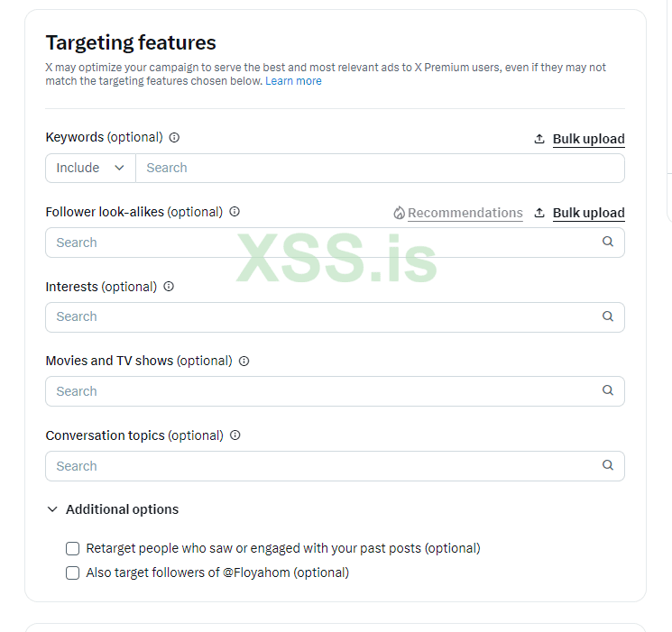Click the Movies and TV shows magnifier icon
This screenshot has height=632, width=672.
point(608,391)
